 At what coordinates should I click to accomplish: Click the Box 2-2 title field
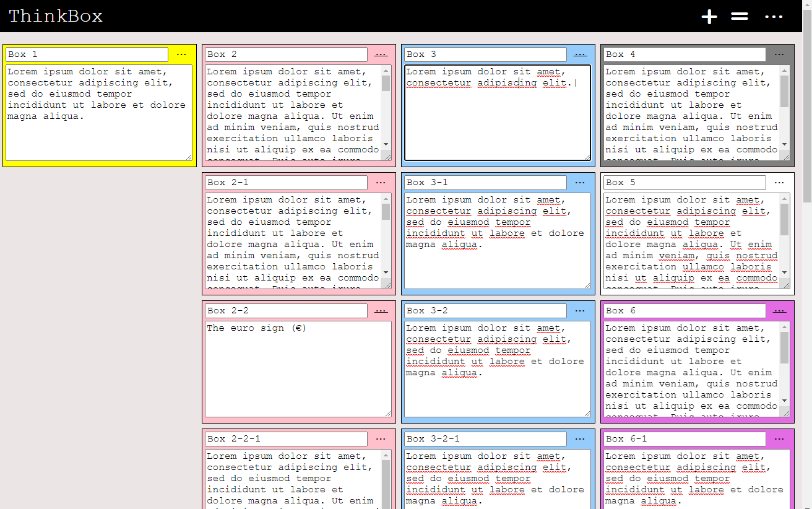(x=286, y=311)
